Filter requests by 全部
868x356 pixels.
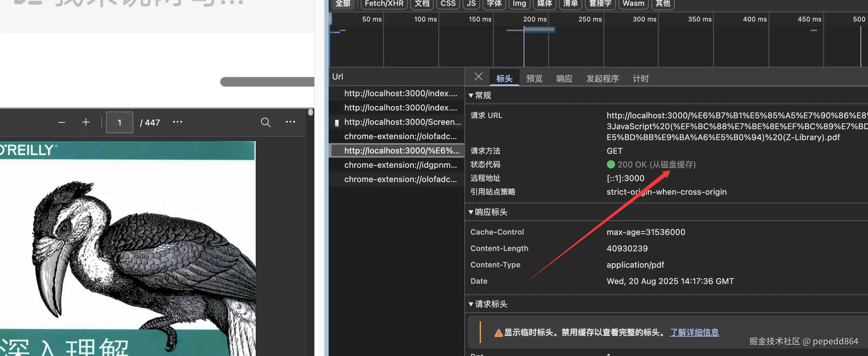coord(343,4)
